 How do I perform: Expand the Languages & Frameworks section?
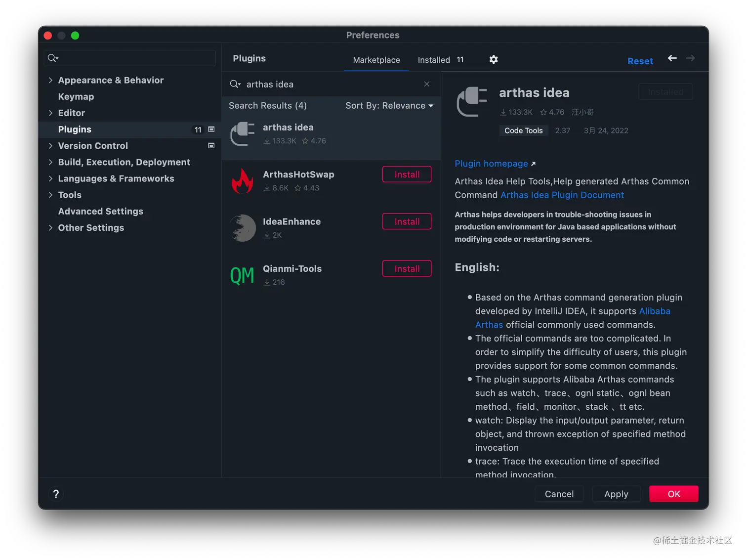click(x=50, y=178)
